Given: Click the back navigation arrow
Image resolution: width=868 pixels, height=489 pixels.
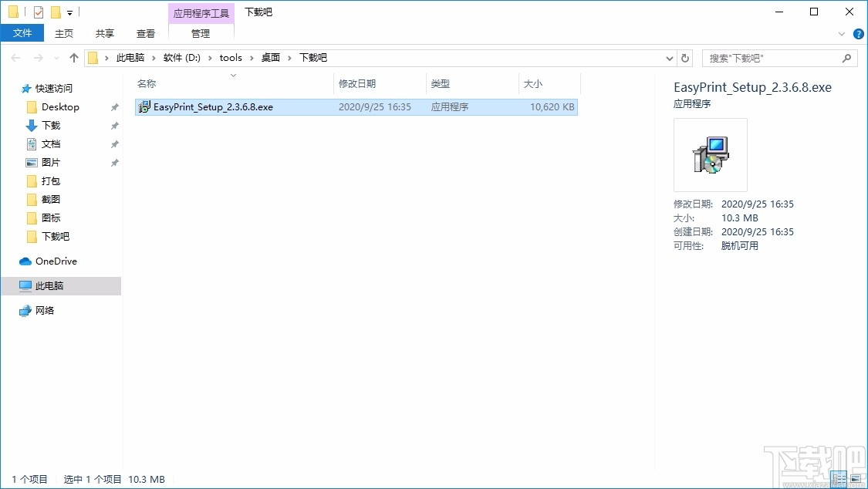Looking at the screenshot, I should pos(15,57).
